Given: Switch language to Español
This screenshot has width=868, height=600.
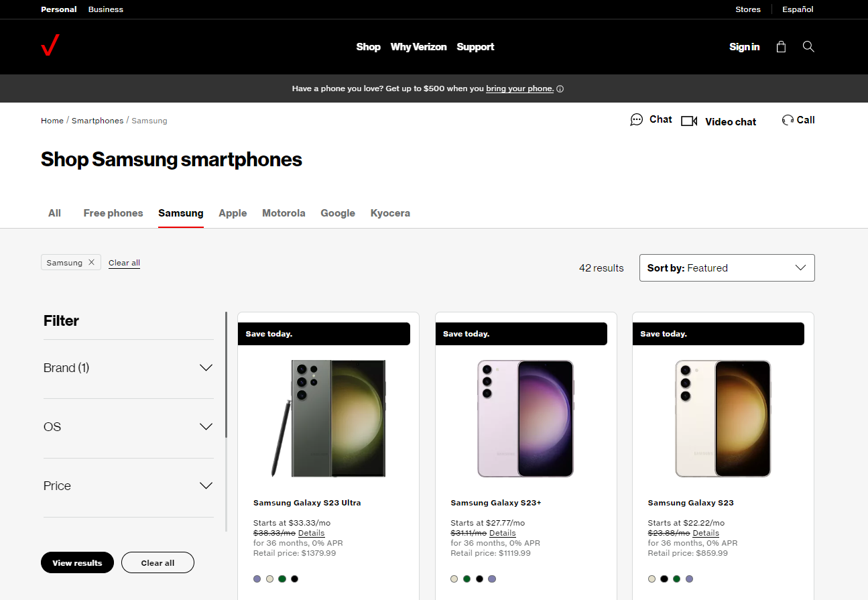Looking at the screenshot, I should pos(798,9).
